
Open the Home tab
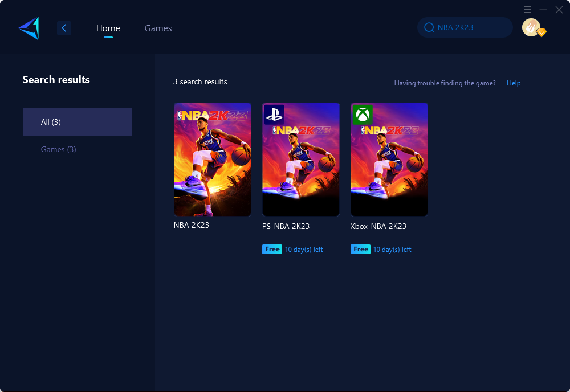click(x=108, y=28)
